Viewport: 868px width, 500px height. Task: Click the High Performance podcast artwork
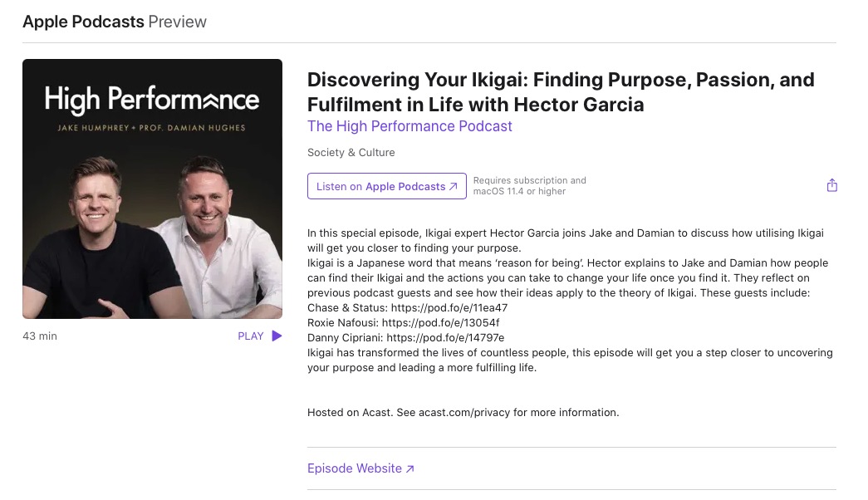click(x=152, y=189)
